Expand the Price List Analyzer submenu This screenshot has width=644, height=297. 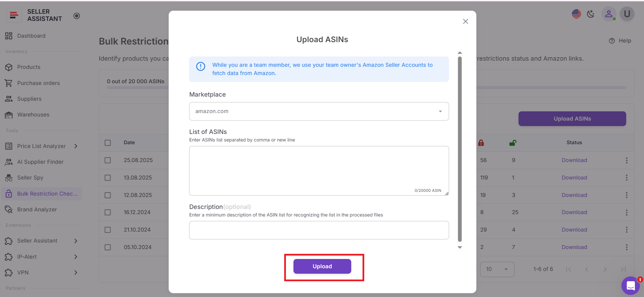click(x=76, y=146)
